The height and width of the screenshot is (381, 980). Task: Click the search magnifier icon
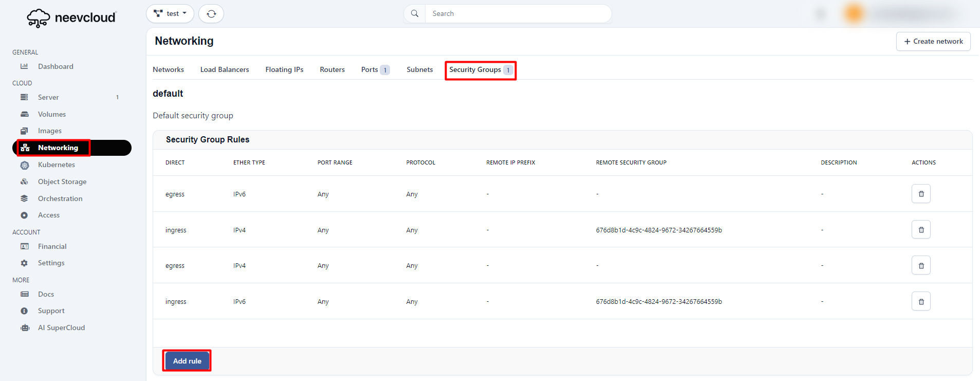coord(415,14)
